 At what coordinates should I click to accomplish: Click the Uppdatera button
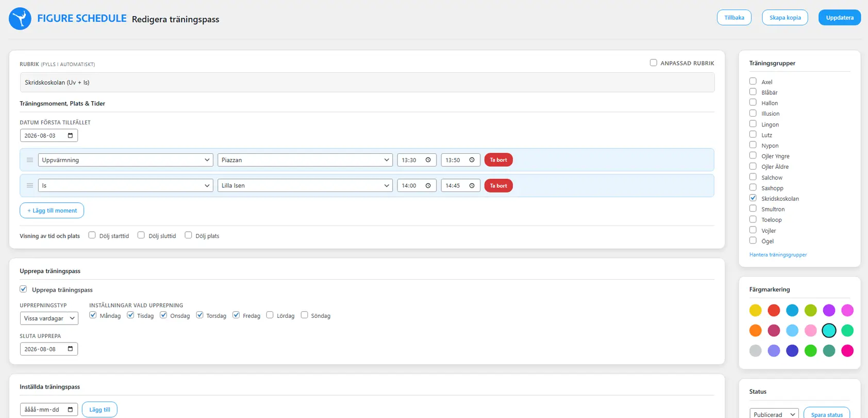tap(840, 18)
